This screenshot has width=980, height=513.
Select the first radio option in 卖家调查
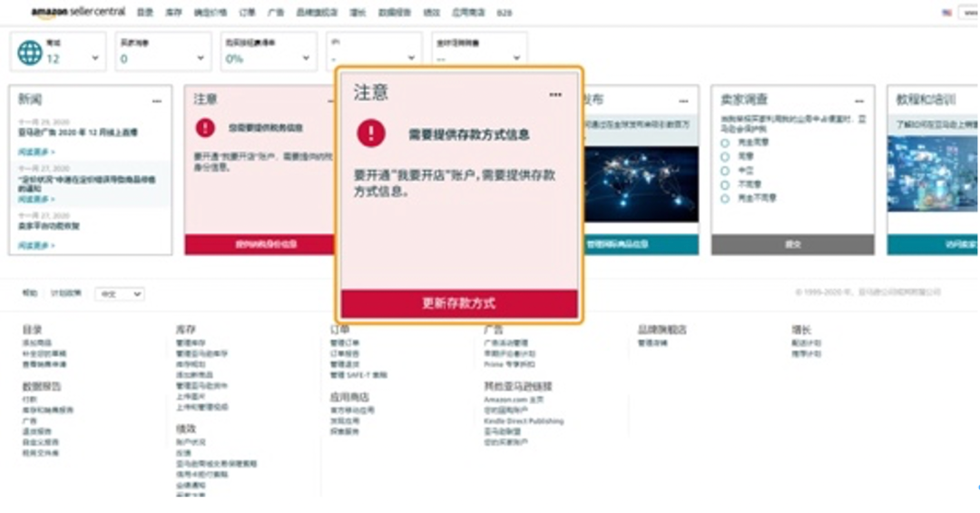point(725,143)
